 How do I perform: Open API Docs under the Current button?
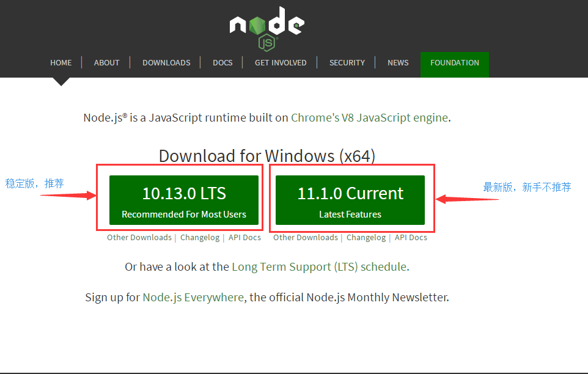(x=411, y=238)
